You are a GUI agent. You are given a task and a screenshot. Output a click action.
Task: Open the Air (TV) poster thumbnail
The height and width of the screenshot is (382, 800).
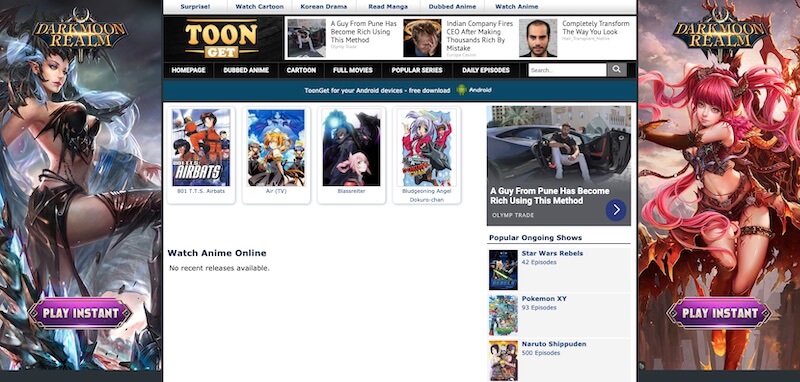click(276, 147)
